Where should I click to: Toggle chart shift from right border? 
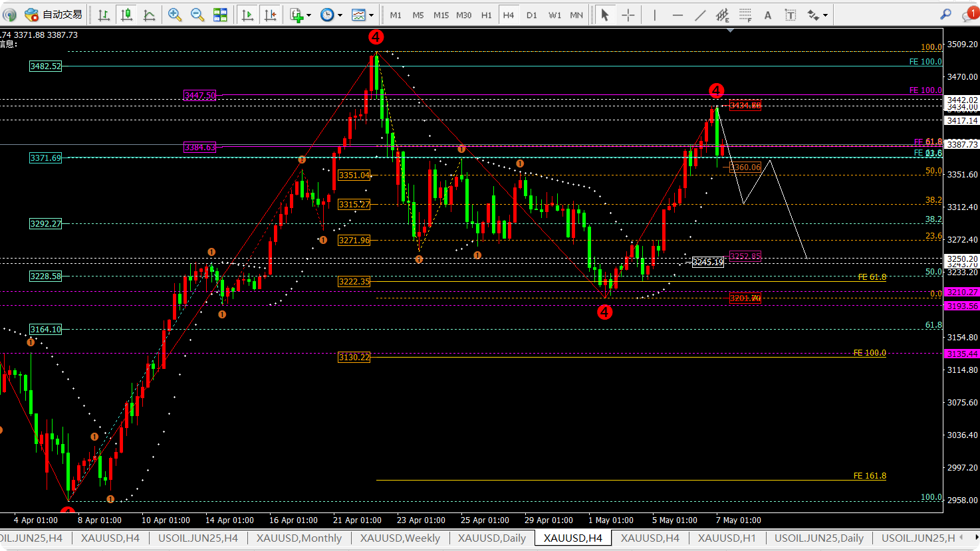point(270,15)
